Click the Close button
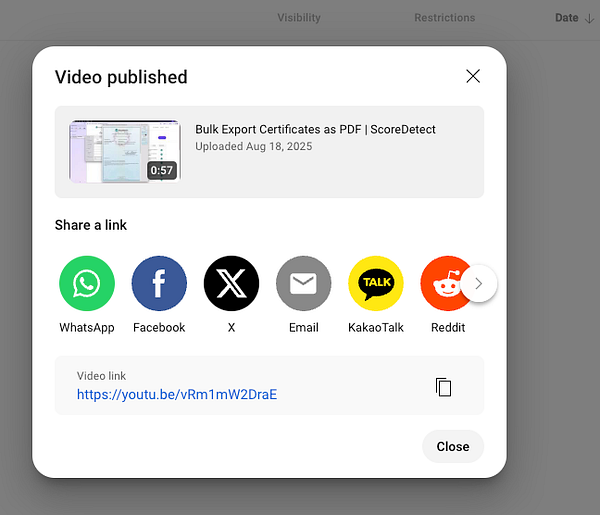This screenshot has width=600, height=515. click(x=453, y=447)
